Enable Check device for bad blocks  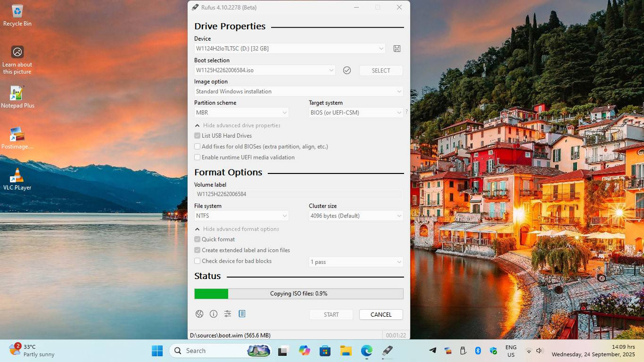click(197, 261)
